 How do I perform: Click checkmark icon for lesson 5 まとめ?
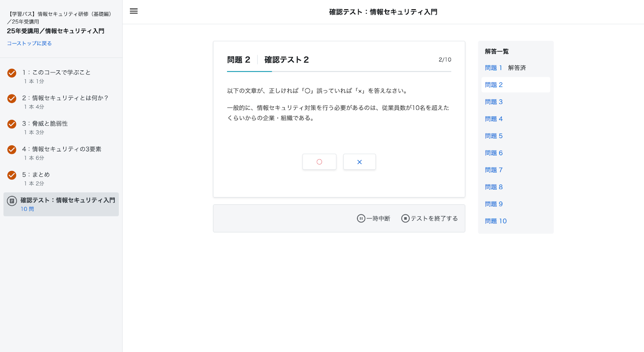pos(12,175)
